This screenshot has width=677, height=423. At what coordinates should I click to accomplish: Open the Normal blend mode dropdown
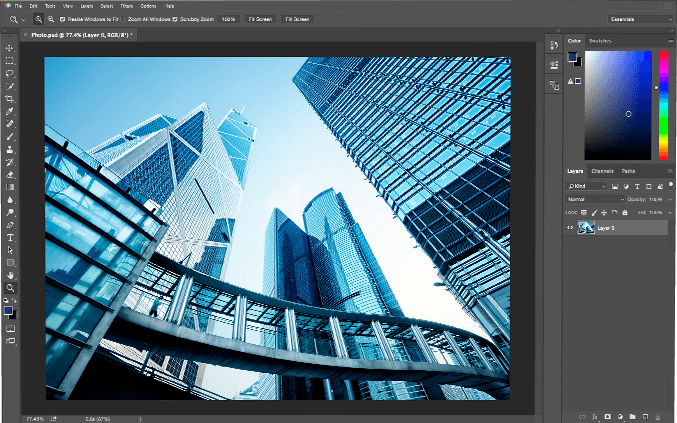click(595, 199)
